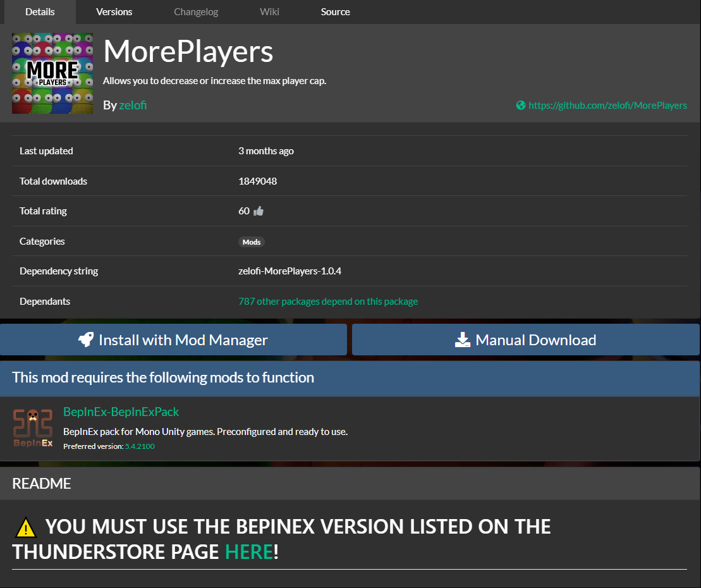Image resolution: width=701 pixels, height=588 pixels.
Task: Select the '3 months ago' updated value
Action: (x=266, y=151)
